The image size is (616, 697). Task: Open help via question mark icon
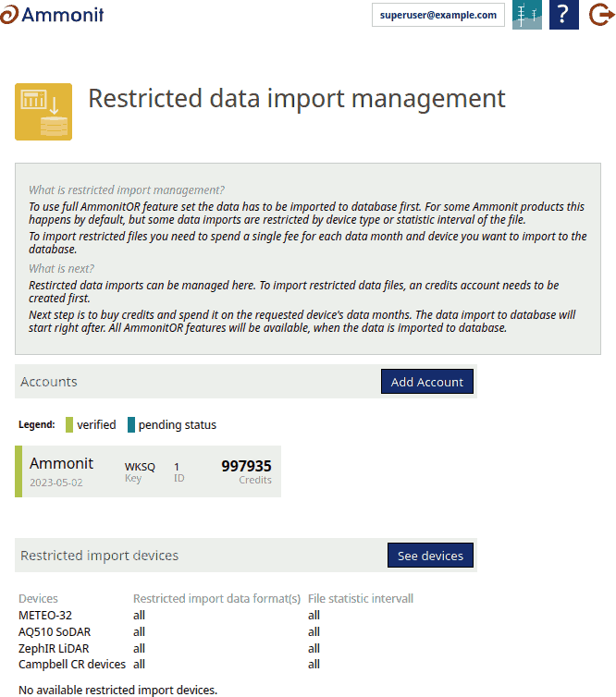(564, 15)
